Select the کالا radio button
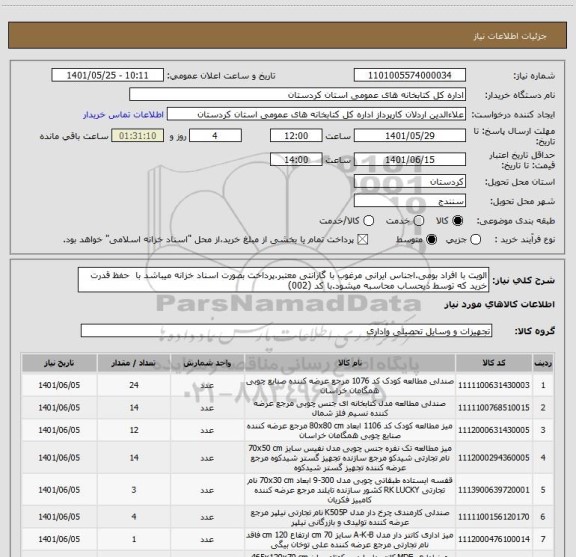 point(458,221)
